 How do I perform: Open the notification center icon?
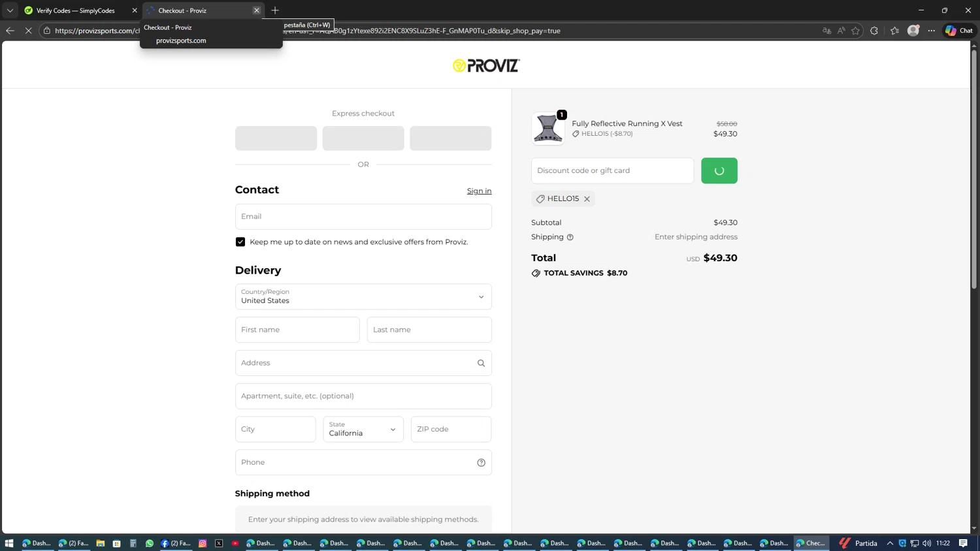[963, 543]
